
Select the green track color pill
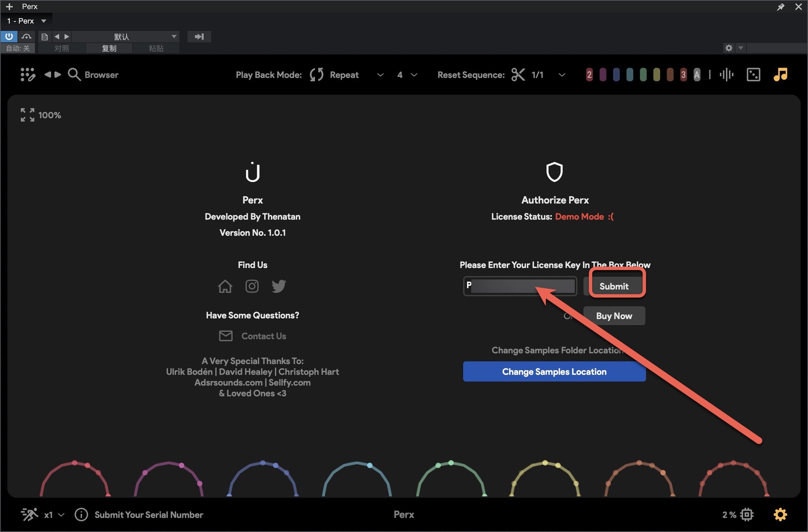(643, 75)
